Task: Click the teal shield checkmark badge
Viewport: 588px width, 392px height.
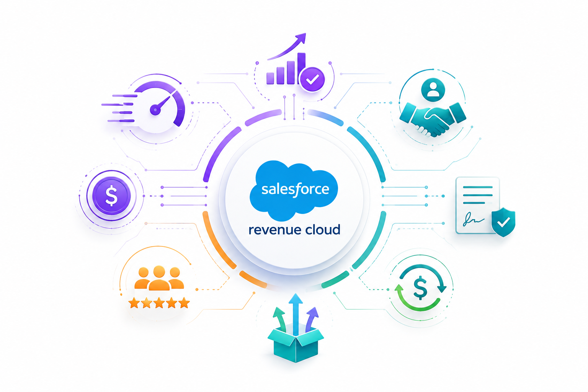Action: pyautogui.click(x=503, y=222)
